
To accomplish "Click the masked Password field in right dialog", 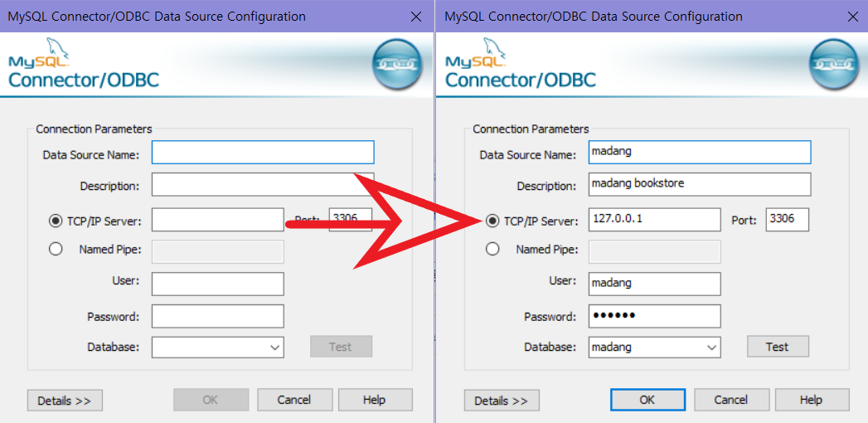I will pos(655,316).
